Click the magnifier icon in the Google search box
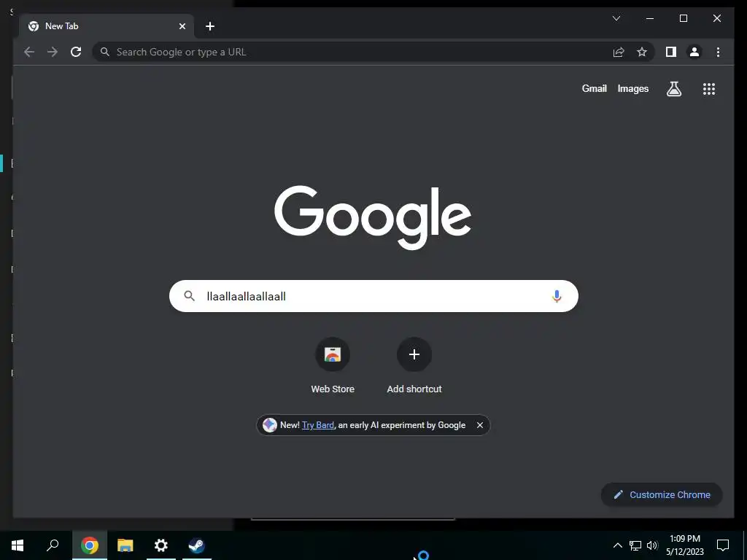This screenshot has height=560, width=747. click(189, 296)
